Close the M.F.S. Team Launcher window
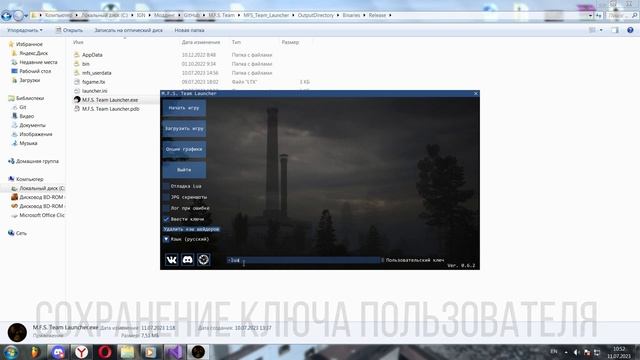 point(476,93)
